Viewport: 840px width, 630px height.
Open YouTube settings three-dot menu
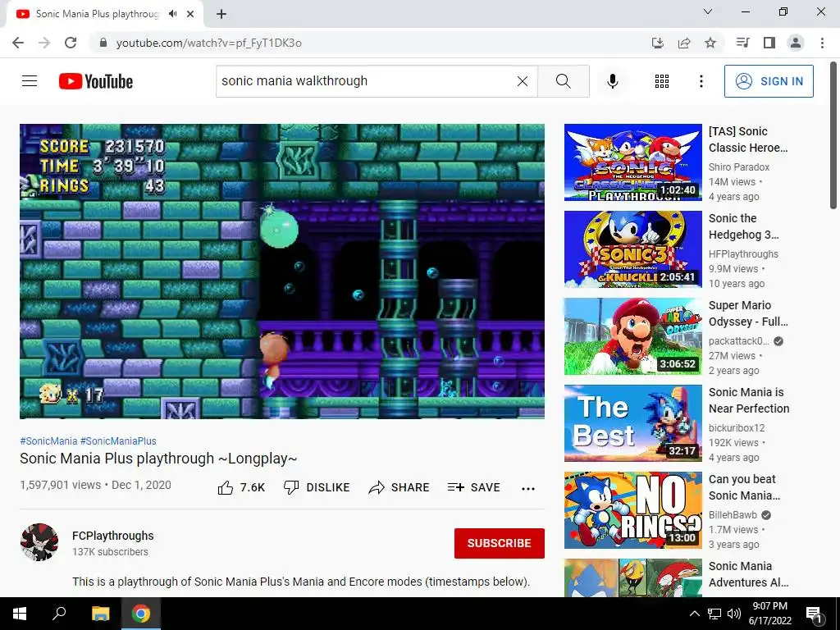701,81
